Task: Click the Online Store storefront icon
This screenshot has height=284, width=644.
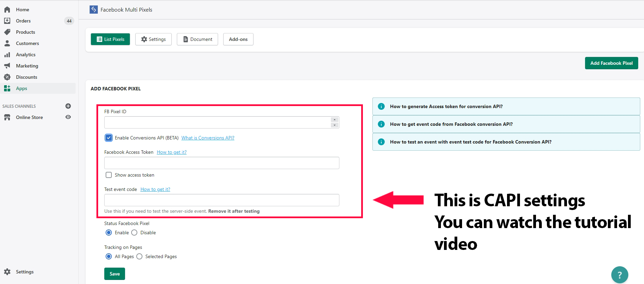Action: tap(7, 117)
